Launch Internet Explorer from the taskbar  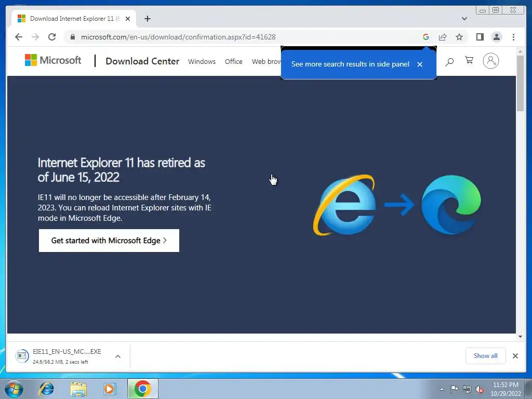46,389
